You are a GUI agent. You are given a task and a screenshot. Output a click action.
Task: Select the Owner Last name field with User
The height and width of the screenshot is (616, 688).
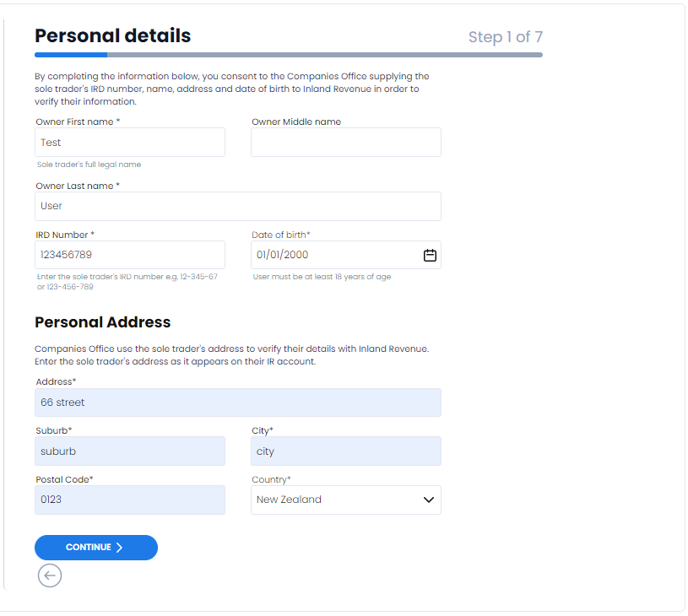238,206
